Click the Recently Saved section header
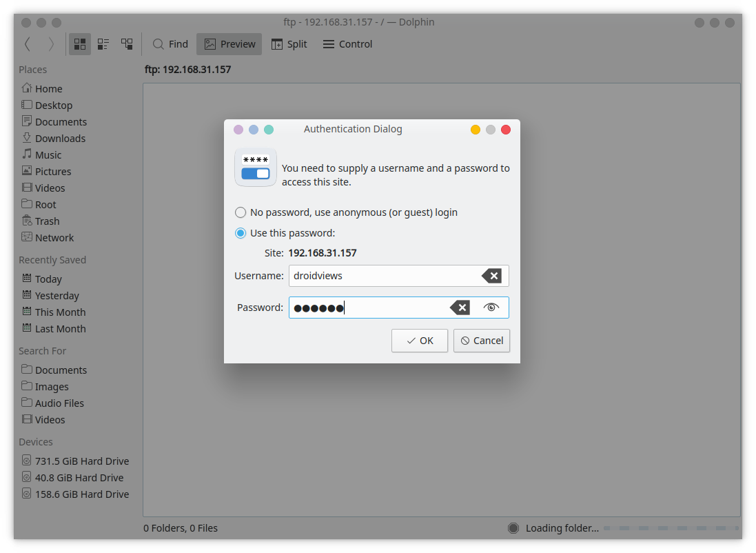756x553 pixels. coord(52,260)
